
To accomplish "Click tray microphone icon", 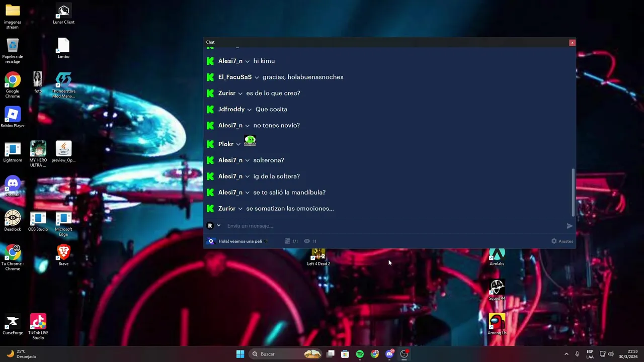I will coord(577,354).
